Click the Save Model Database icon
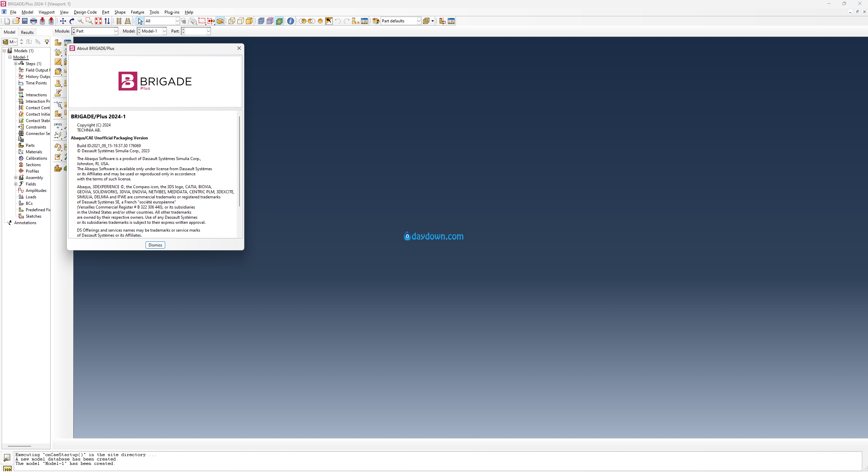868x472 pixels. coord(25,21)
